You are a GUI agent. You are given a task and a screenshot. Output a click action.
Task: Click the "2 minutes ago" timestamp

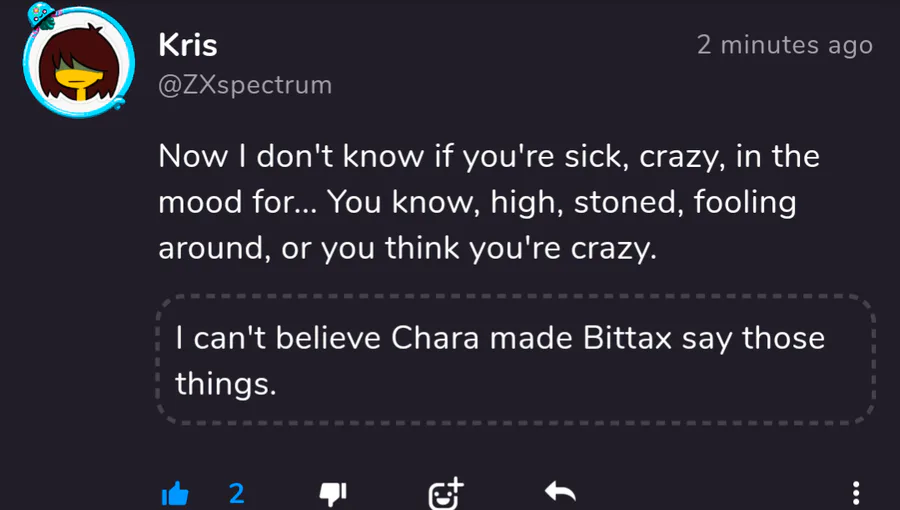(x=784, y=45)
